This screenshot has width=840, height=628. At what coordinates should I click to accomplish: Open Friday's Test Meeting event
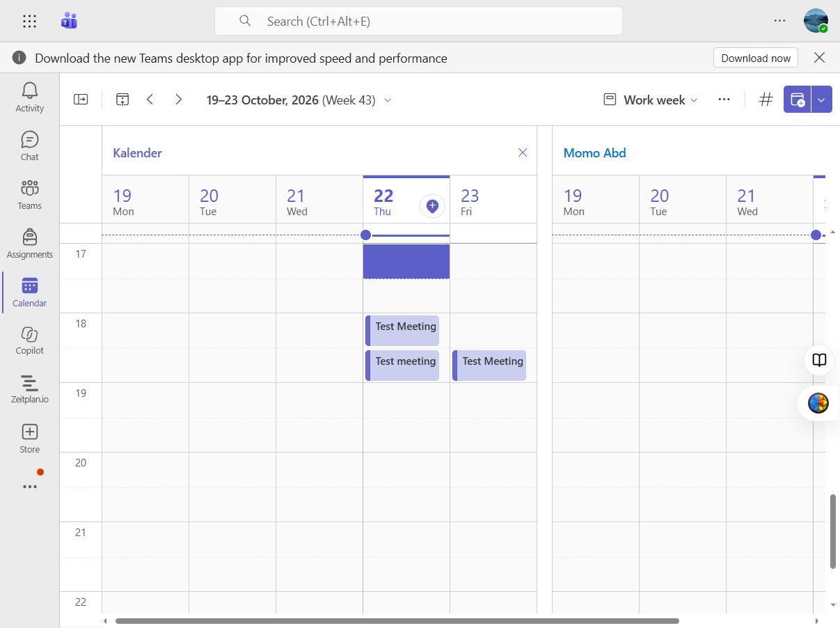point(489,365)
